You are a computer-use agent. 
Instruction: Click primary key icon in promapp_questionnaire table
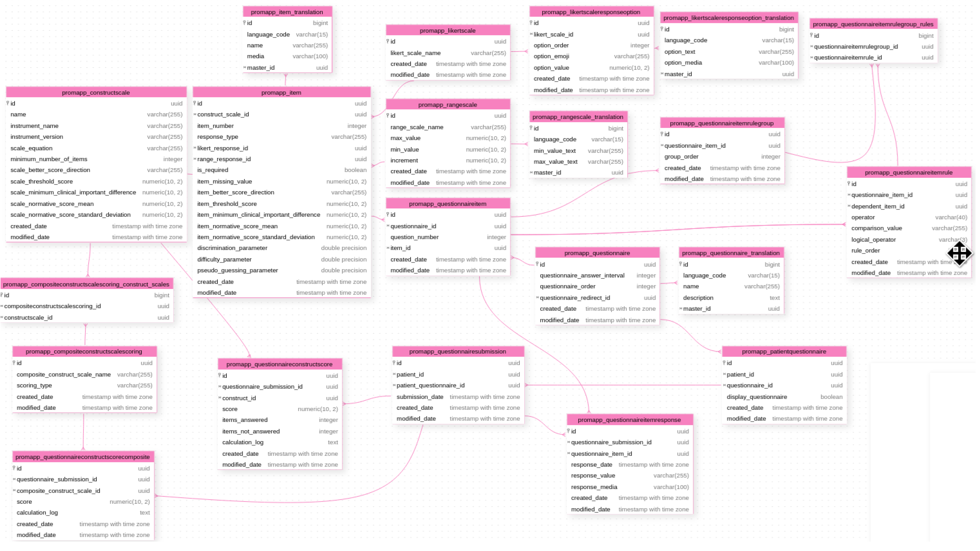click(537, 264)
